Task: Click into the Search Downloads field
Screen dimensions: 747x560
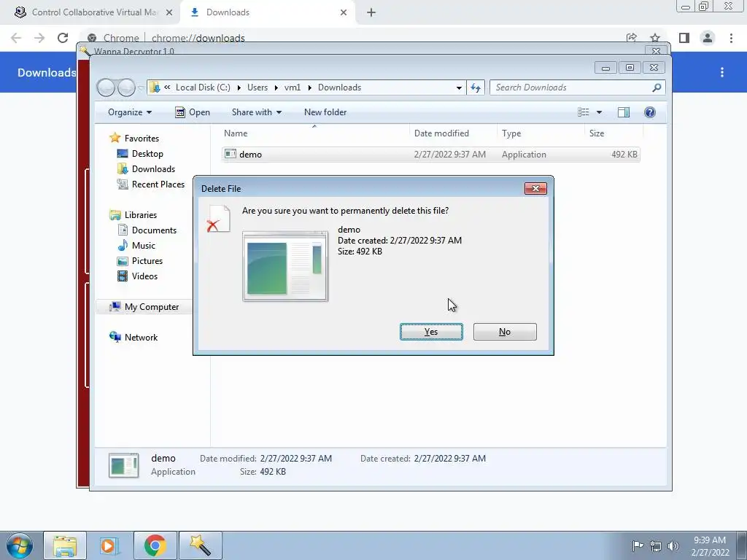Action: tap(572, 87)
